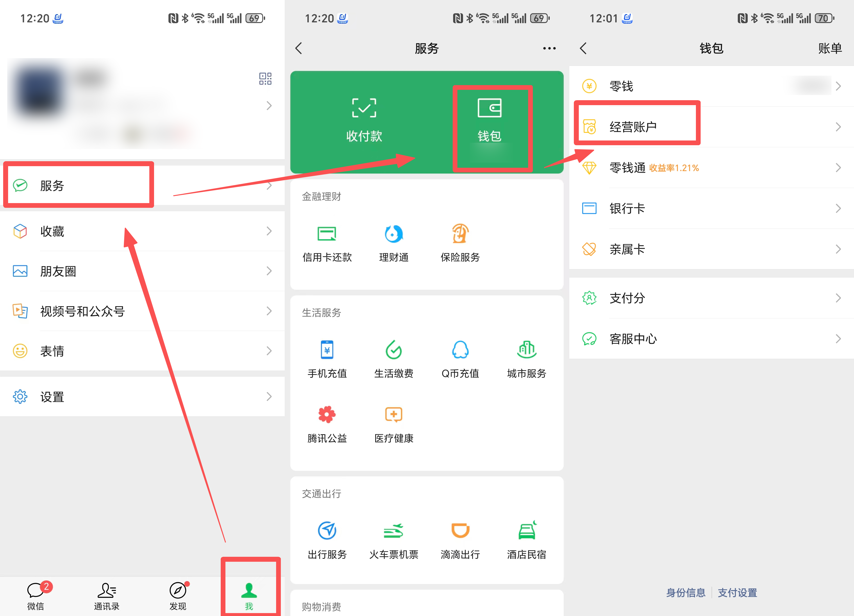This screenshot has height=616, width=854.
Task: Open the QR code icon on profile
Action: [x=265, y=79]
